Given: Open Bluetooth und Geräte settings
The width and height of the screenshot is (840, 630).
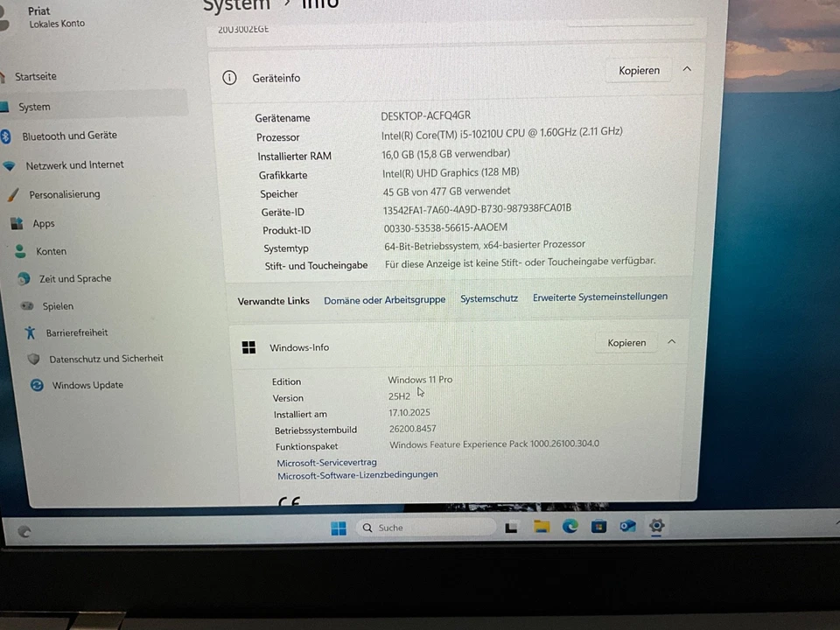Looking at the screenshot, I should click(69, 136).
